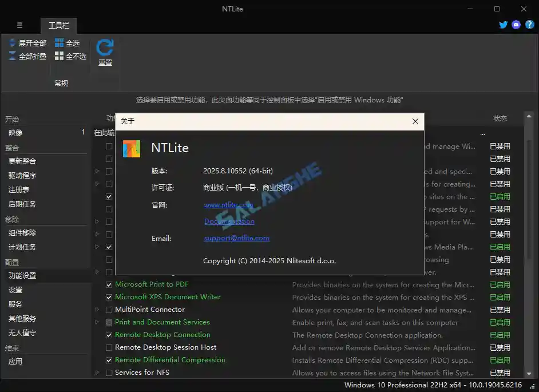
Task: Enable the Remote Desktop Session Host checkbox
Action: 108,347
